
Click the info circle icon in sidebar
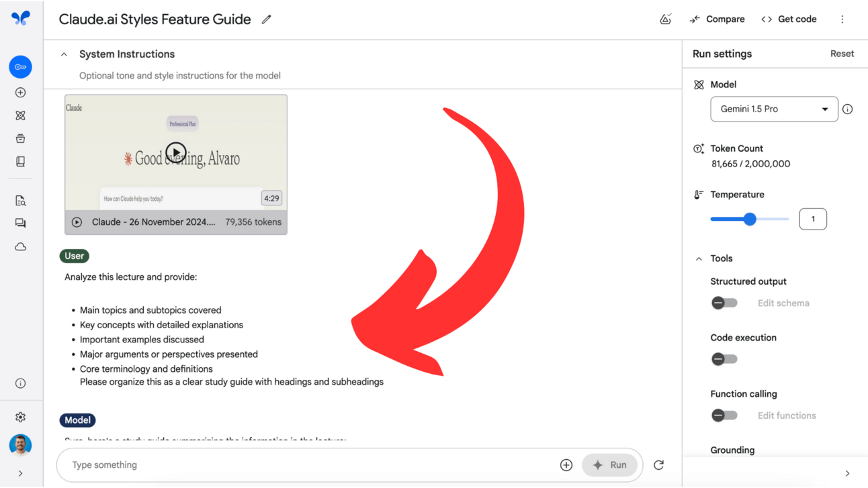coord(20,383)
